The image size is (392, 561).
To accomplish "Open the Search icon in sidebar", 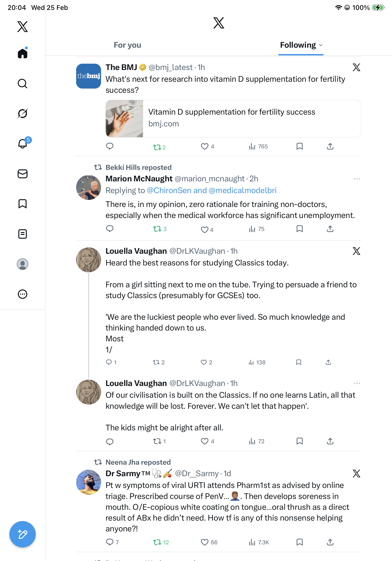I will click(23, 84).
